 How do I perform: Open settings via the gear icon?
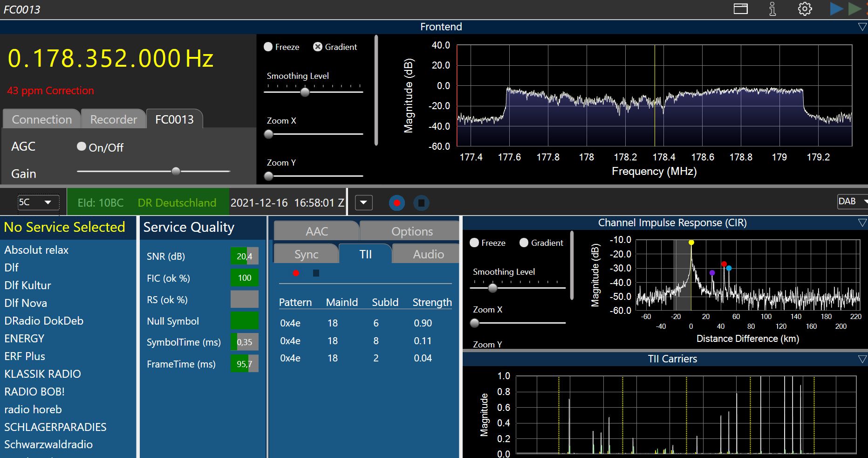805,9
